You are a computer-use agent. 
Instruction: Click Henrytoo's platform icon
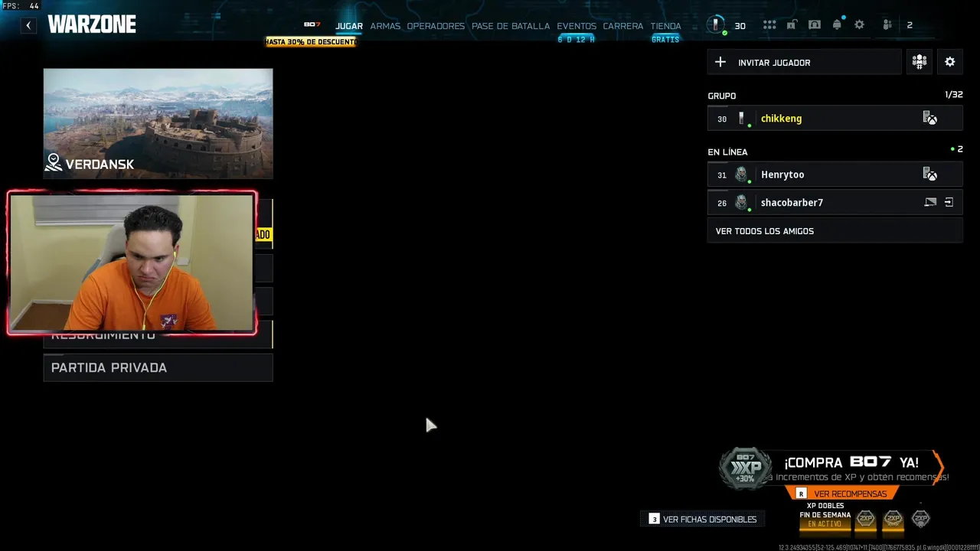tap(930, 174)
